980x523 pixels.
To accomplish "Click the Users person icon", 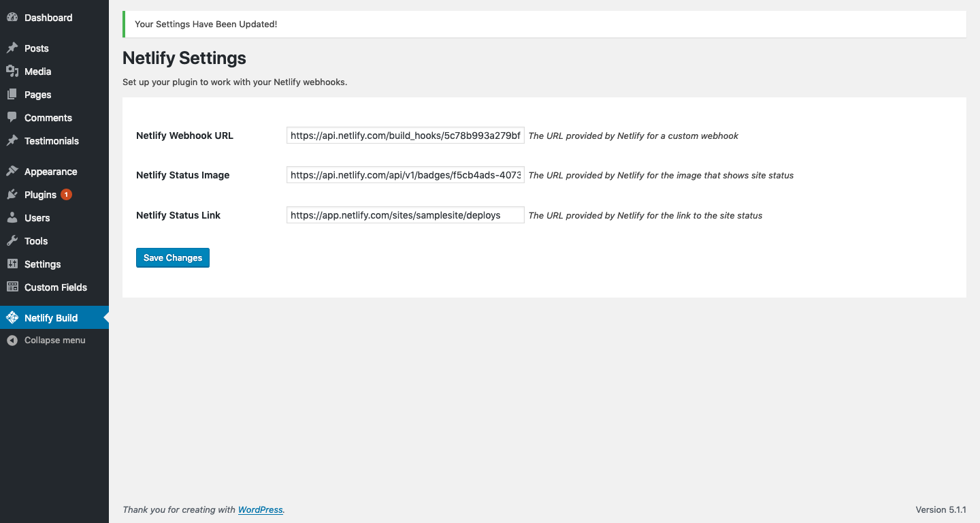I will [12, 218].
